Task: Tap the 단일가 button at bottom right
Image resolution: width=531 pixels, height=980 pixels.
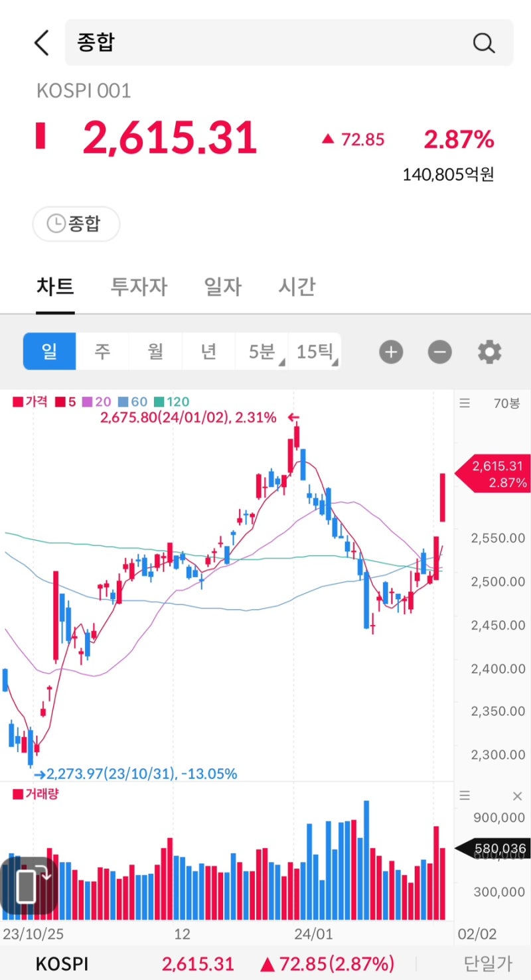Action: click(487, 963)
